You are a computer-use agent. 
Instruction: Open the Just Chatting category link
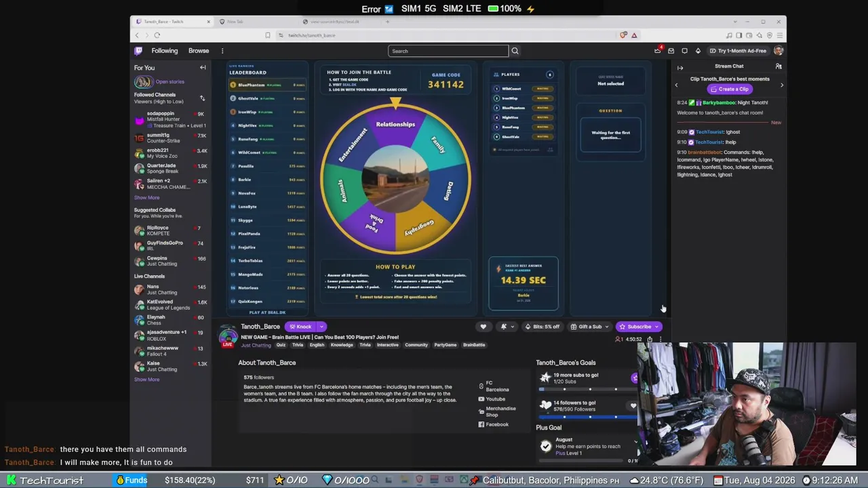tap(256, 345)
